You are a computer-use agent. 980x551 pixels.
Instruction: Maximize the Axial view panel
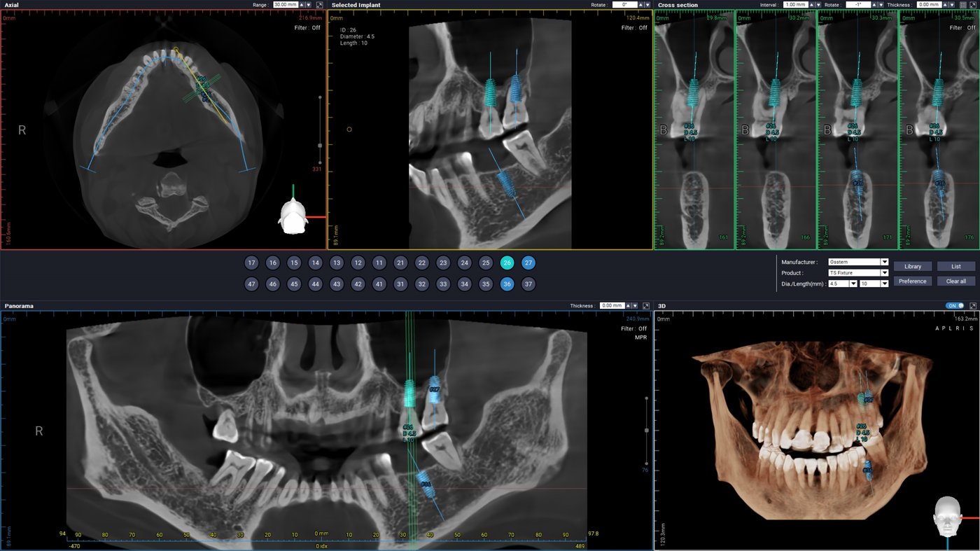point(320,4)
